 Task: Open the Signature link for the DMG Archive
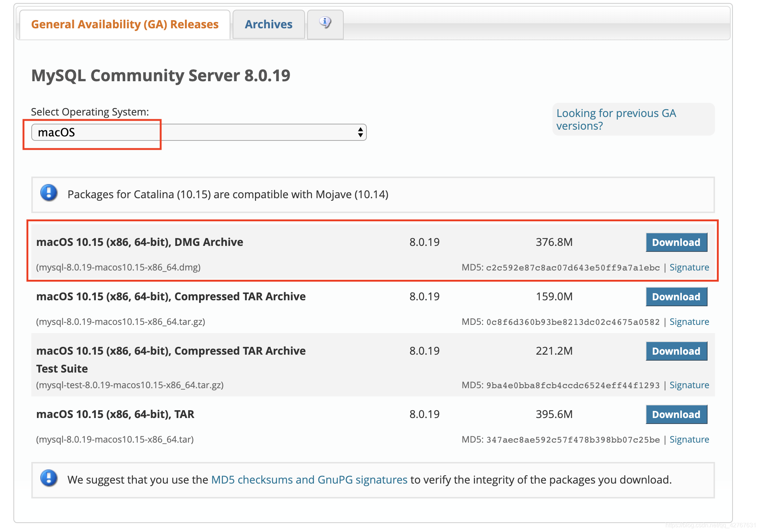(x=689, y=267)
